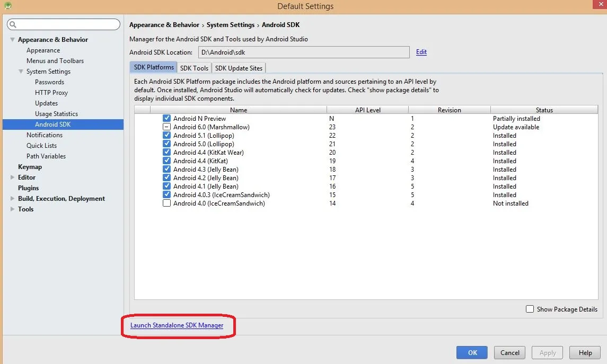Uncheck Android 4.1 (Jelly Bean) checkbox

coord(167,187)
